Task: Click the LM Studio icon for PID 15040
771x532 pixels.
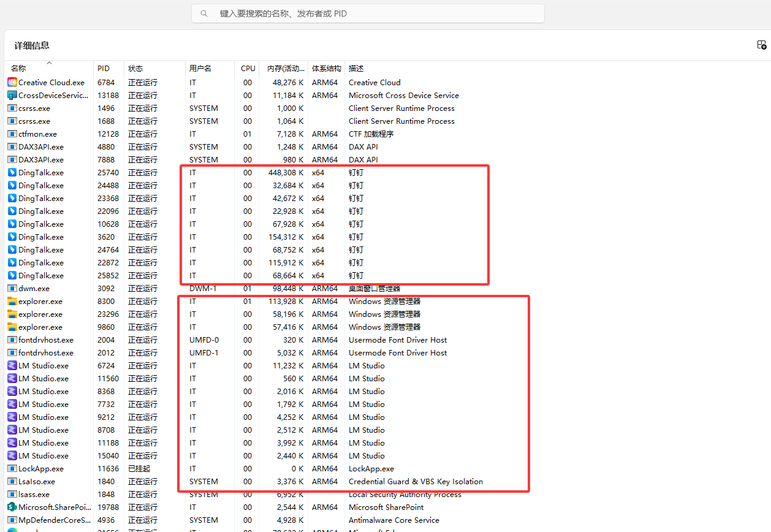Action: click(12, 455)
